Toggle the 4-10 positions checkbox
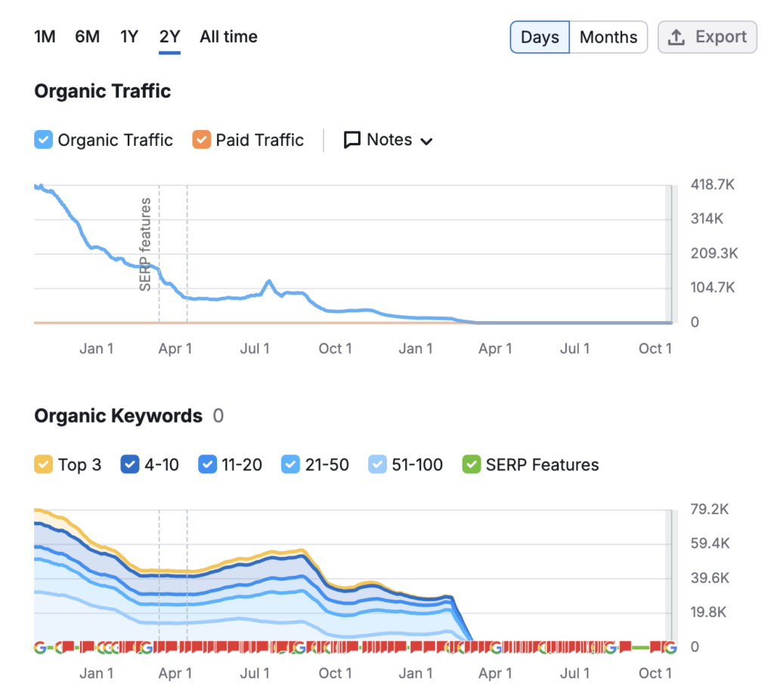Image resolution: width=774 pixels, height=700 pixels. coord(130,464)
